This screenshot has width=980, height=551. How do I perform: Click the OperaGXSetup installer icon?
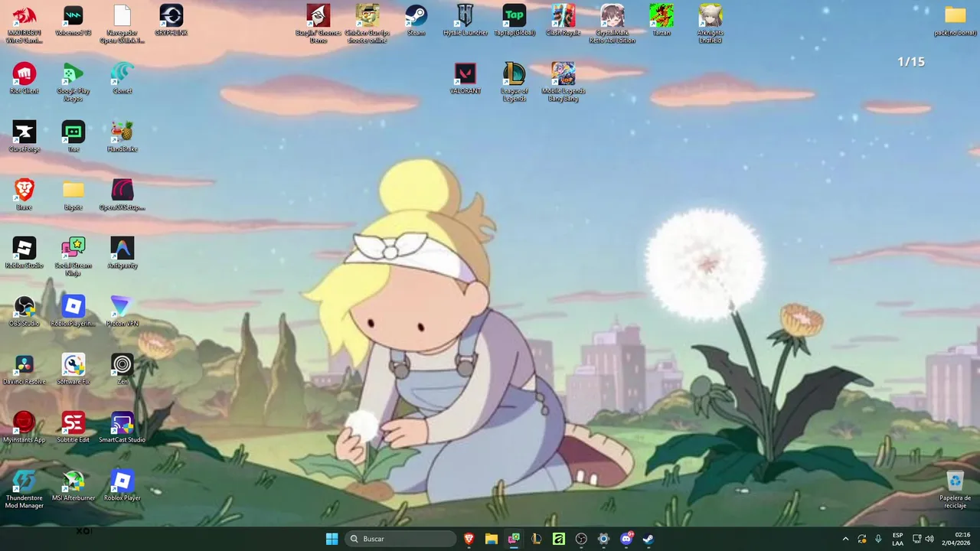pos(122,195)
